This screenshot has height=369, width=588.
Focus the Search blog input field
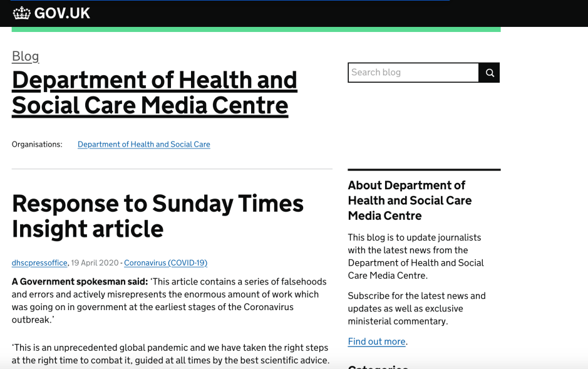(x=413, y=73)
